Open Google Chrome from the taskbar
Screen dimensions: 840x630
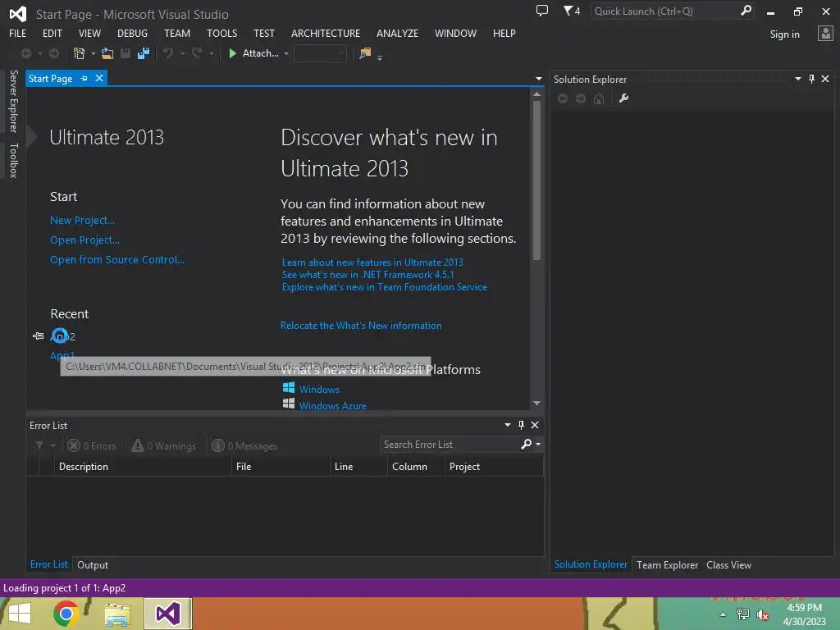coord(66,614)
